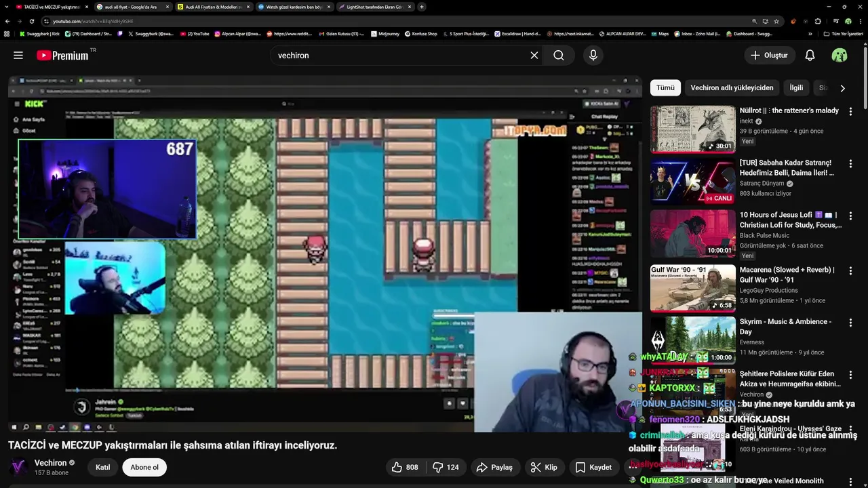Click Kaydet save button
868x488 pixels.
click(593, 467)
